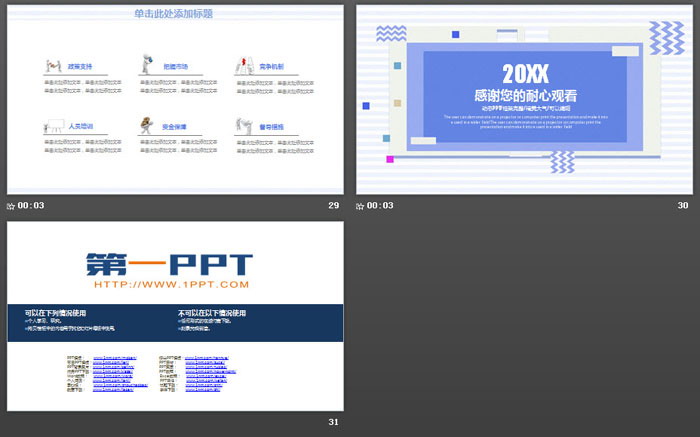
Task: Click HTTP://WWW.1PPT.COM text on slide 31
Action: coord(171,285)
